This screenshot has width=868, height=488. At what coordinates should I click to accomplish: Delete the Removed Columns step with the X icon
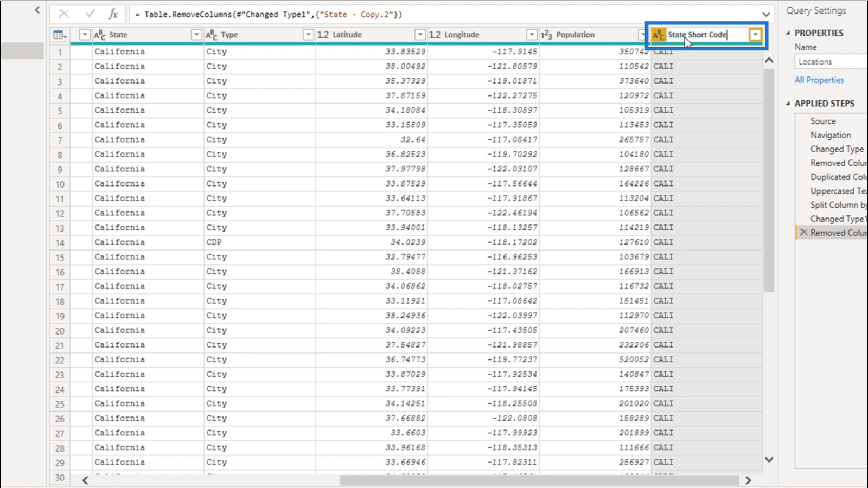pos(803,233)
